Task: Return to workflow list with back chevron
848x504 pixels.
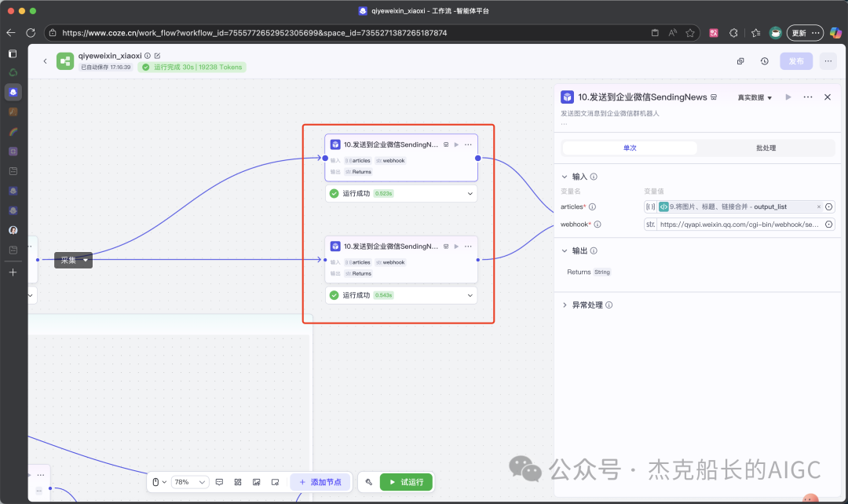Action: tap(45, 61)
